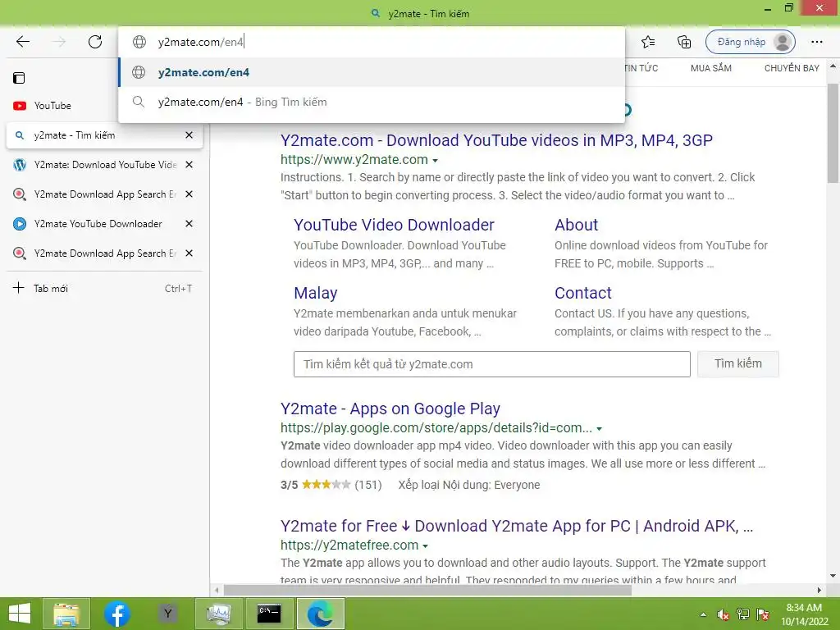This screenshot has height=630, width=840.
Task: Open TIN TỨC search category
Action: tap(641, 68)
